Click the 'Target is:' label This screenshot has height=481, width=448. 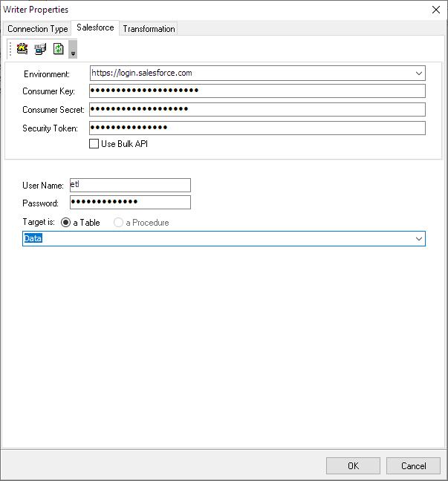(x=39, y=222)
